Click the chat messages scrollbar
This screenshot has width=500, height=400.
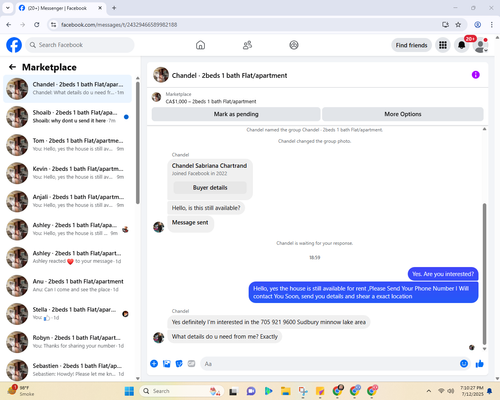tap(484, 273)
